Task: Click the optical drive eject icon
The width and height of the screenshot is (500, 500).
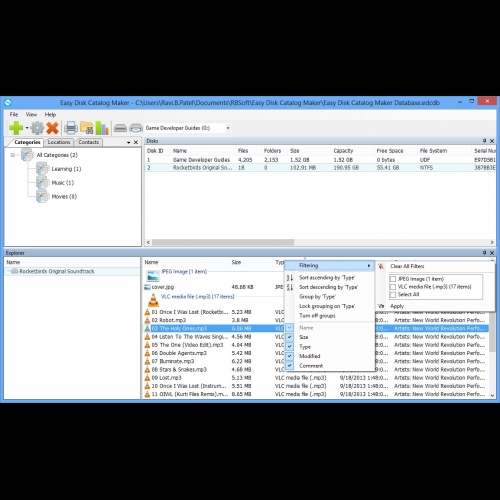Action: (136, 128)
